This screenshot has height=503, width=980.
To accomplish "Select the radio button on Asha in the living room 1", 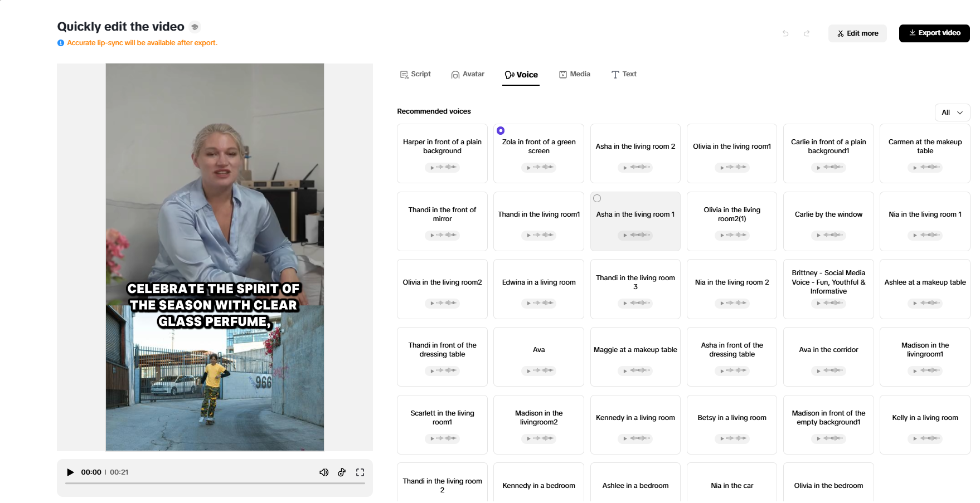I will pos(597,198).
